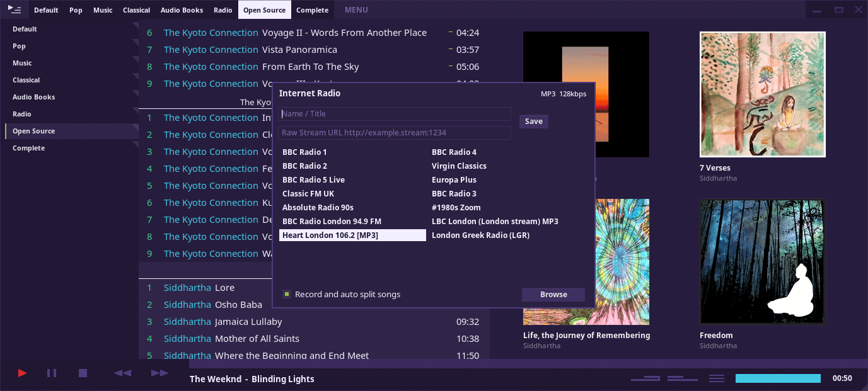Open the Freedom album cover

pos(763,262)
